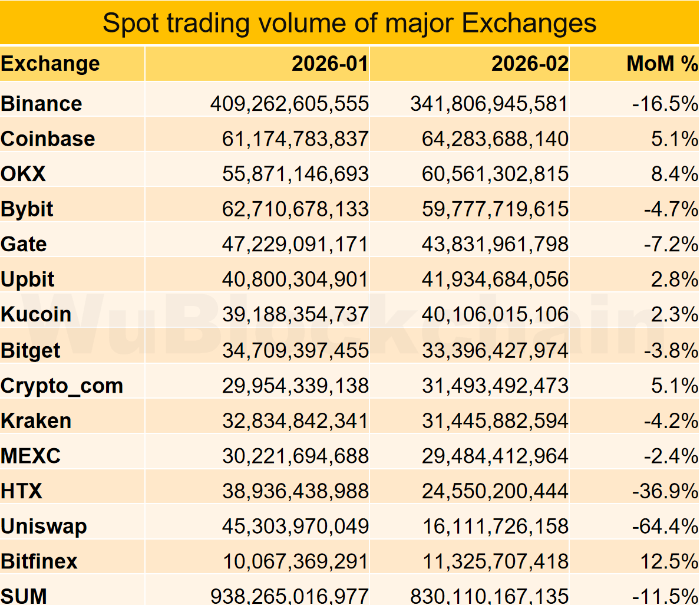
Task: Select the Exchange column header
Action: 50,64
